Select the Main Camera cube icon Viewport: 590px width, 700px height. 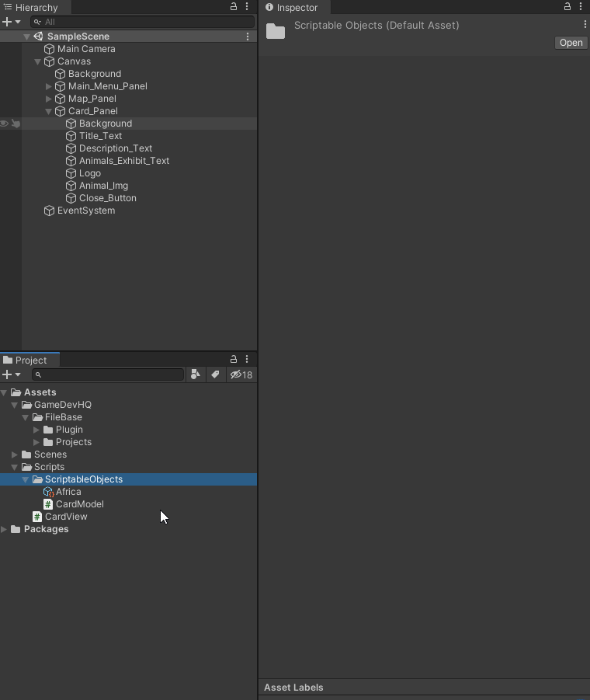[49, 49]
